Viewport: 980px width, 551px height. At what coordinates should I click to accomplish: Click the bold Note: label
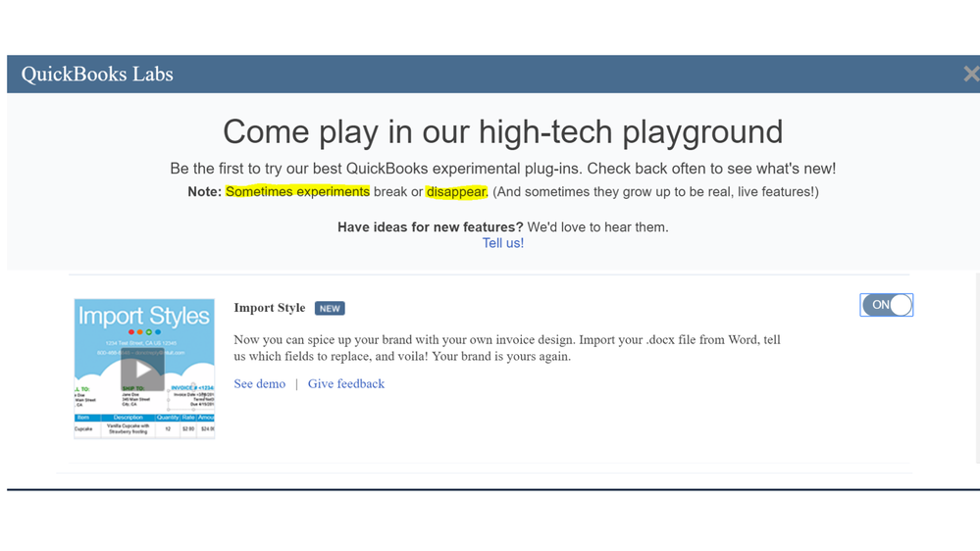coord(204,192)
